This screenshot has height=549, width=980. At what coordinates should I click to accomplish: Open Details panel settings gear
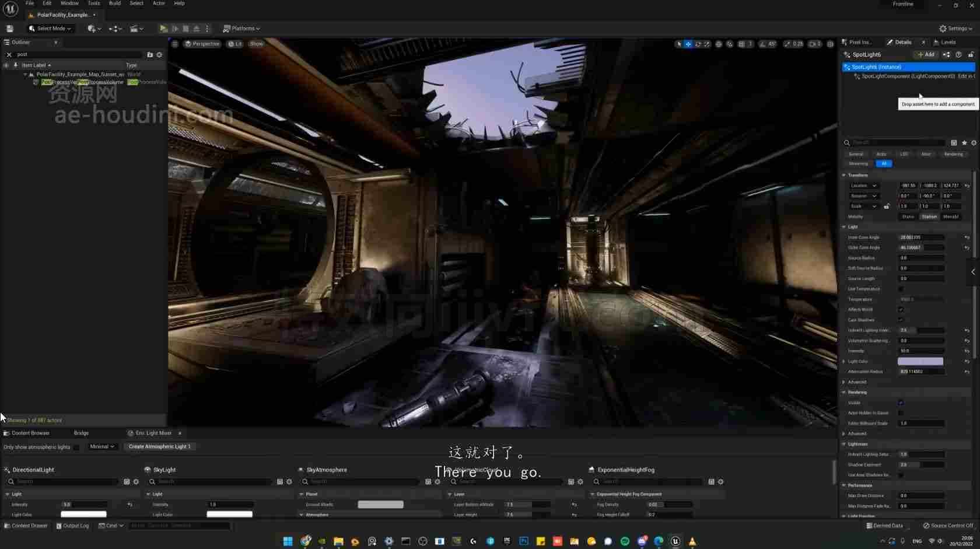[974, 143]
